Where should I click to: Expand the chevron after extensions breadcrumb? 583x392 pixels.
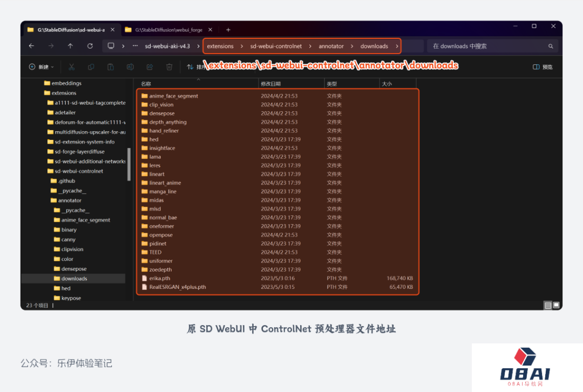tap(242, 46)
